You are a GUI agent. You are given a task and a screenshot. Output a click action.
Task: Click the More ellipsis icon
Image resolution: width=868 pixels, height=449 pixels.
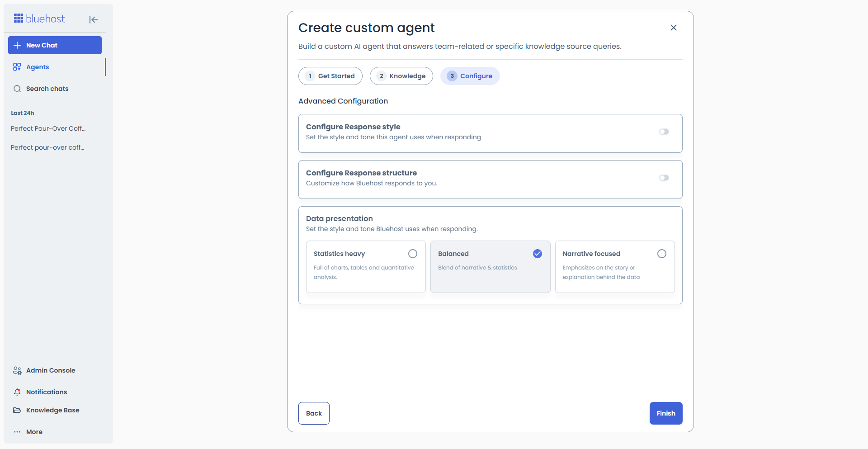(17, 432)
